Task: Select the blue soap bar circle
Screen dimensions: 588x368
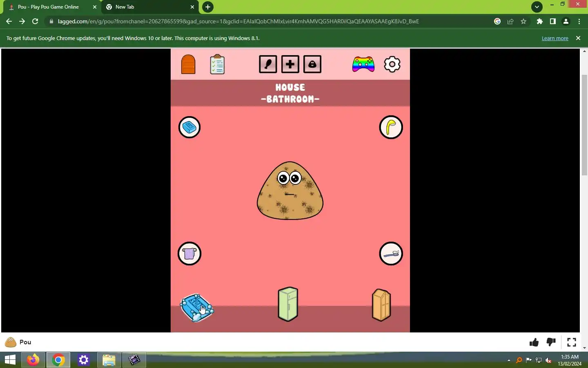Action: 189,127
